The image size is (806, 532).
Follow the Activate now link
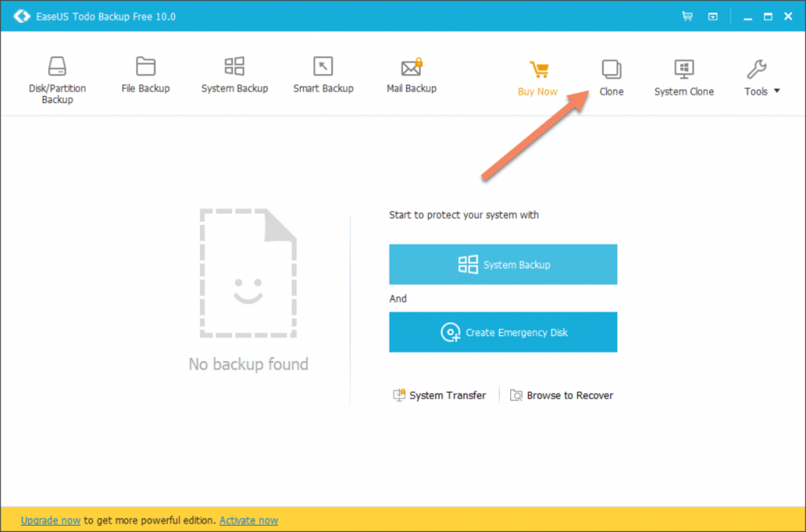(249, 520)
